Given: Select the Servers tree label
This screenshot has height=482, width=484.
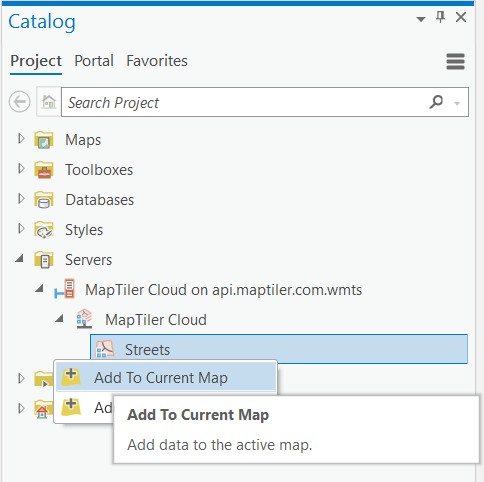Looking at the screenshot, I should pos(88,260).
